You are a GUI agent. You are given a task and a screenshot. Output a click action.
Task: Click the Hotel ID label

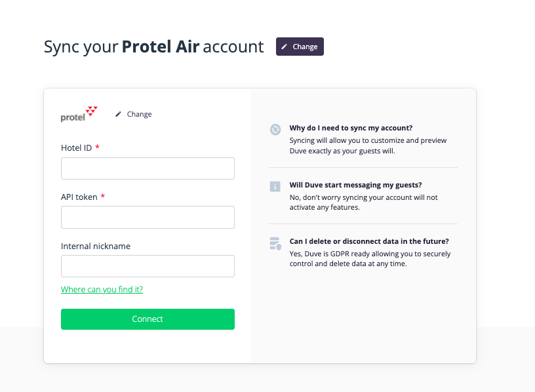pyautogui.click(x=77, y=147)
